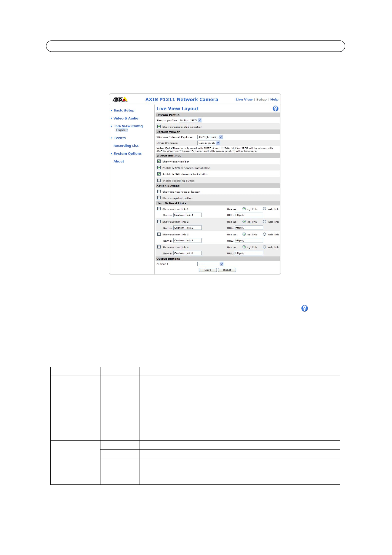Open the Recording List page
Image resolution: width=392 pixels, height=555 pixels.
(126, 146)
